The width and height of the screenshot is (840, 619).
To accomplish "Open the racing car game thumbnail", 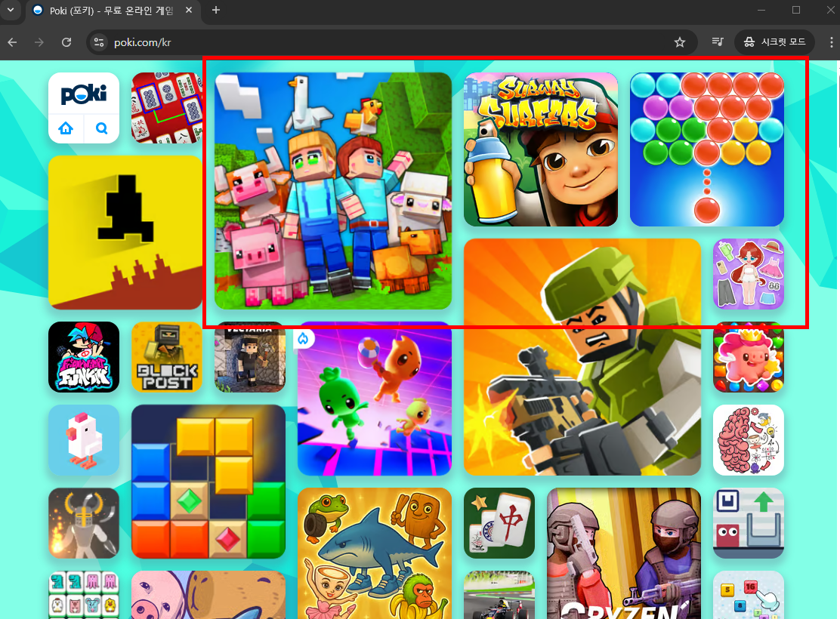I will 499,595.
